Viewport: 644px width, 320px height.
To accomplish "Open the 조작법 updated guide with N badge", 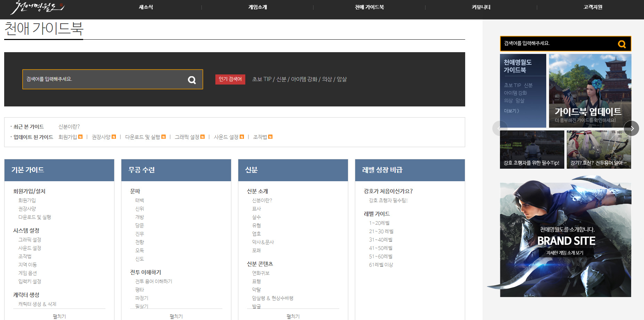I will pyautogui.click(x=262, y=137).
